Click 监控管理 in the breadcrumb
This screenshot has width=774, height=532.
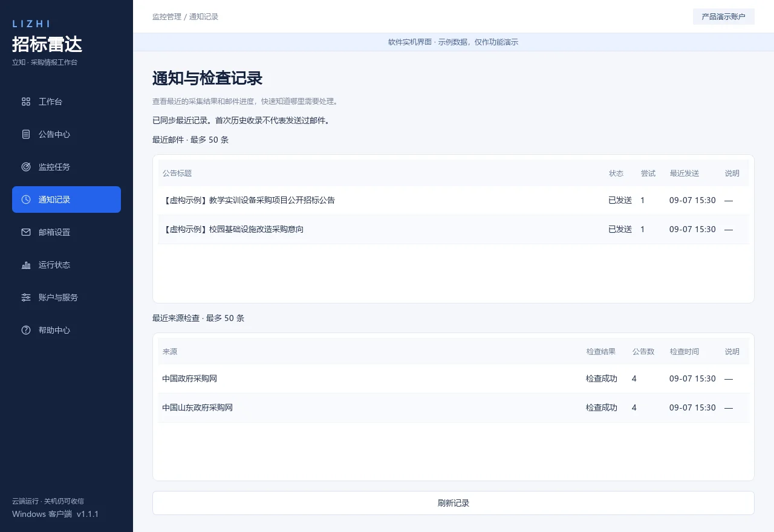[x=167, y=17]
